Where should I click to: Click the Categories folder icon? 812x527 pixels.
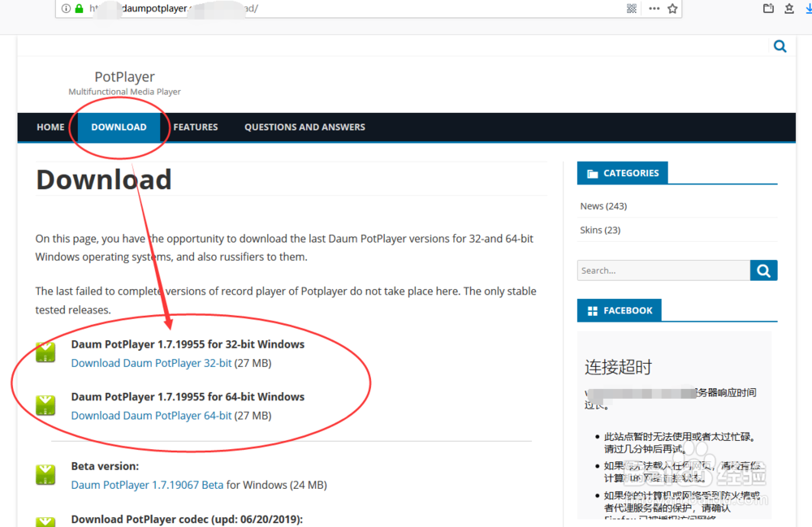[x=593, y=174]
